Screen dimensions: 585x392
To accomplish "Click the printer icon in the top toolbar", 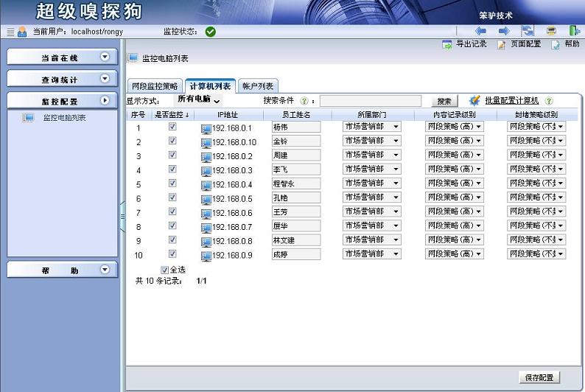I will pyautogui.click(x=551, y=31).
